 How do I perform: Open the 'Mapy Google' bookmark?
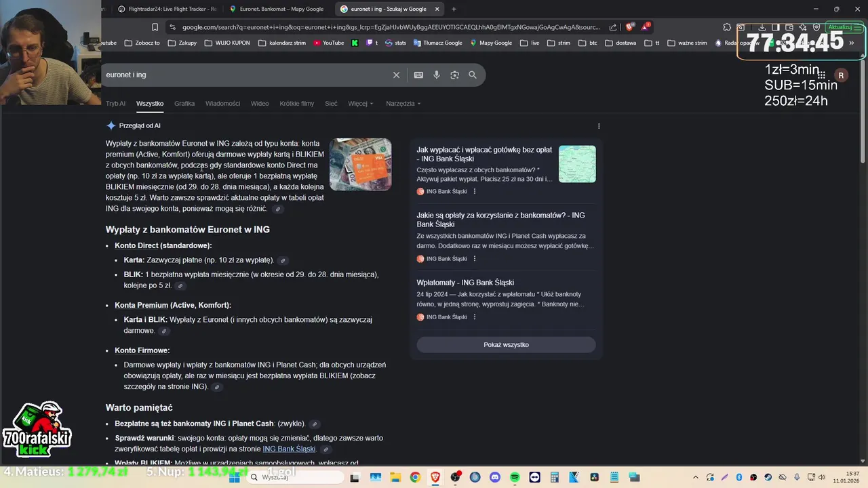[490, 43]
